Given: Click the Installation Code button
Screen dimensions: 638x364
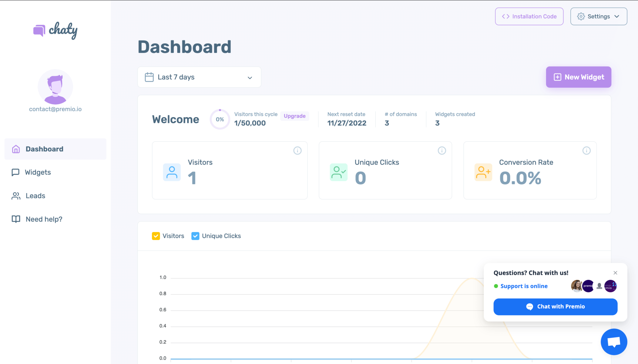Looking at the screenshot, I should point(529,17).
